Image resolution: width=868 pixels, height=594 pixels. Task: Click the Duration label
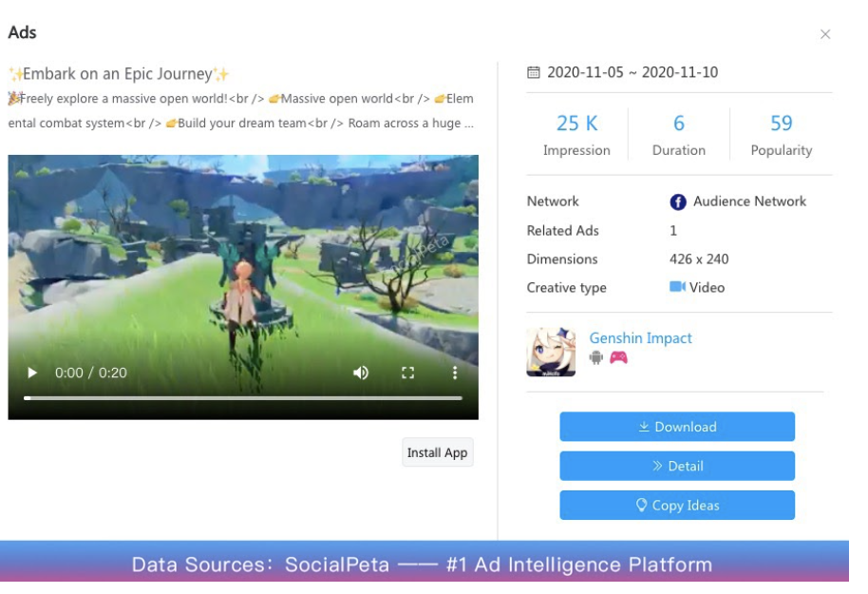[x=679, y=150]
